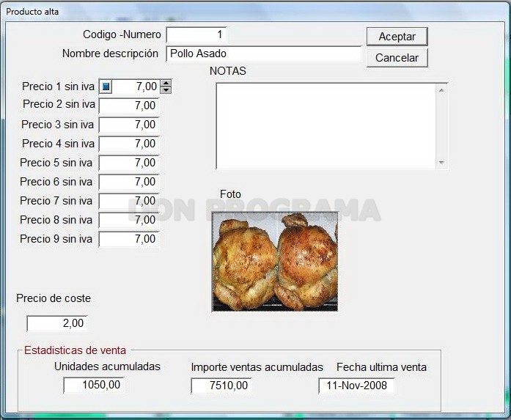
Task: Select the Unidades acumuladas field
Action: click(x=94, y=385)
